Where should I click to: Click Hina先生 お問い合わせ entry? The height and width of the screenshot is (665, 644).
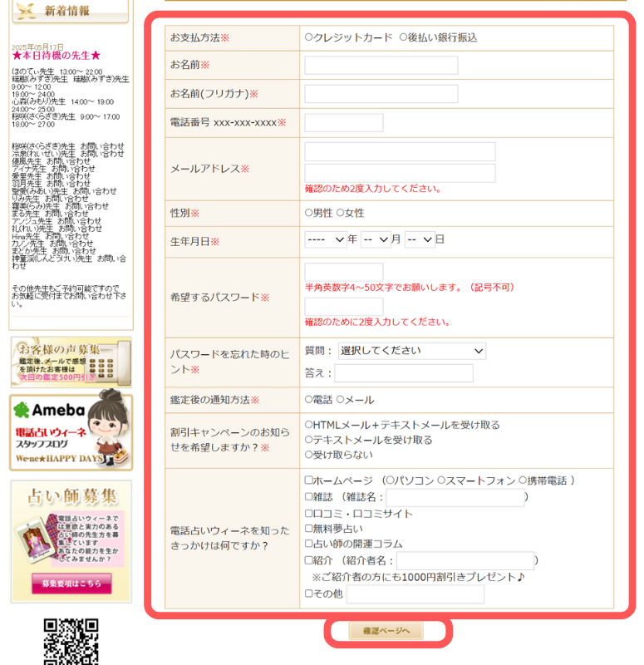pyautogui.click(x=51, y=236)
